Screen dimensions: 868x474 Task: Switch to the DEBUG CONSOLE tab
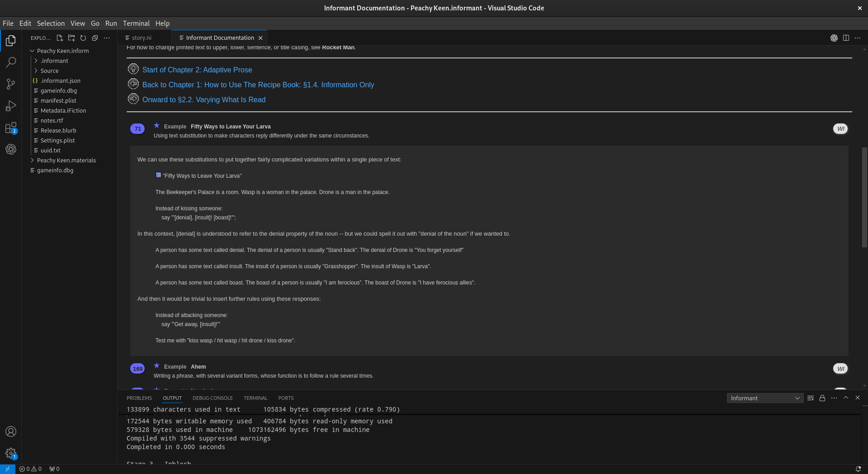[212, 398]
